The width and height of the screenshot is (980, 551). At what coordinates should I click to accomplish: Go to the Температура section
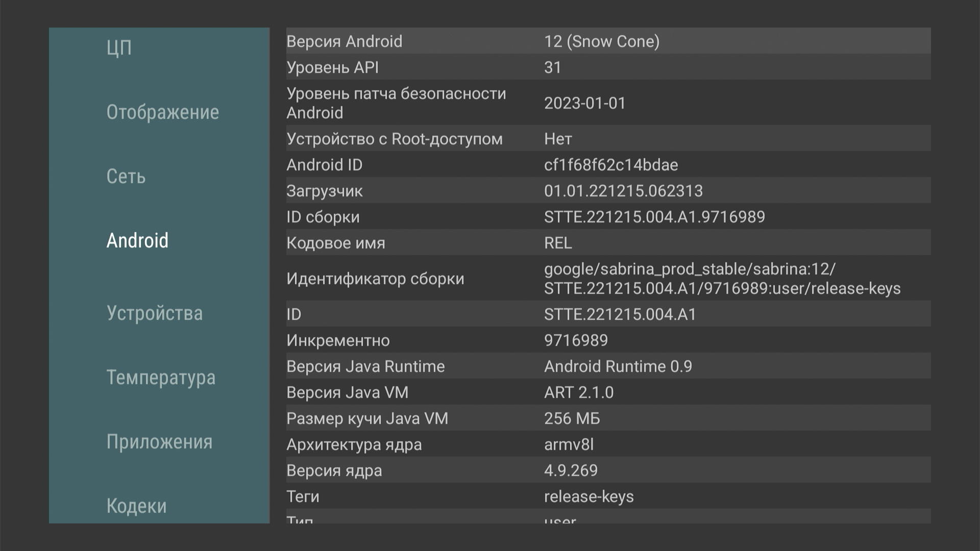coord(161,378)
